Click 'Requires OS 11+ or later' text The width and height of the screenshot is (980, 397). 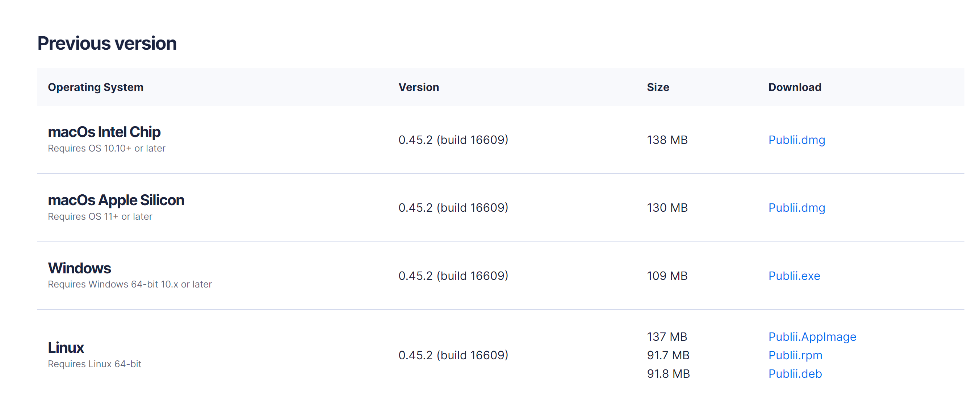(x=100, y=216)
